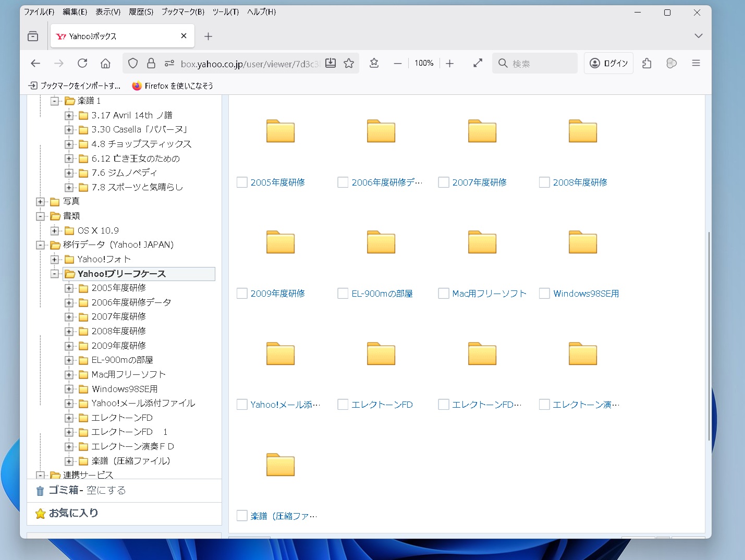Screen dimensions: 745x560
Task: Open the ツール(T) menu
Action: point(225,12)
